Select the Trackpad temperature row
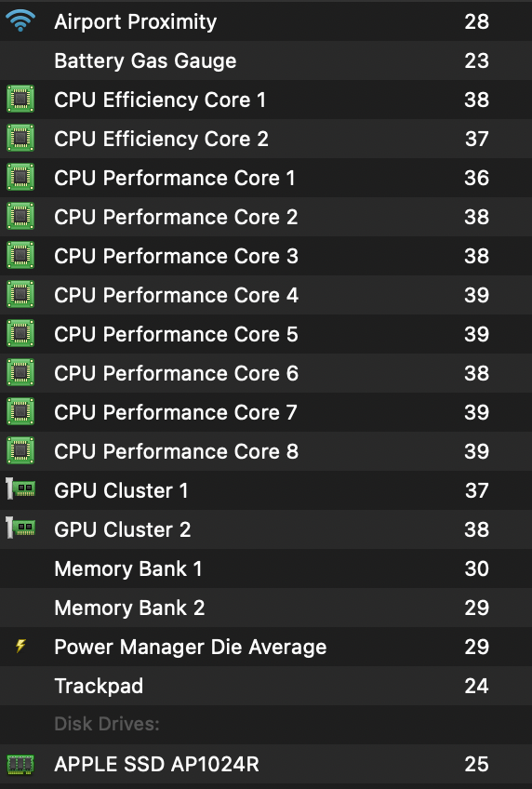Image resolution: width=532 pixels, height=789 pixels. tap(266, 686)
